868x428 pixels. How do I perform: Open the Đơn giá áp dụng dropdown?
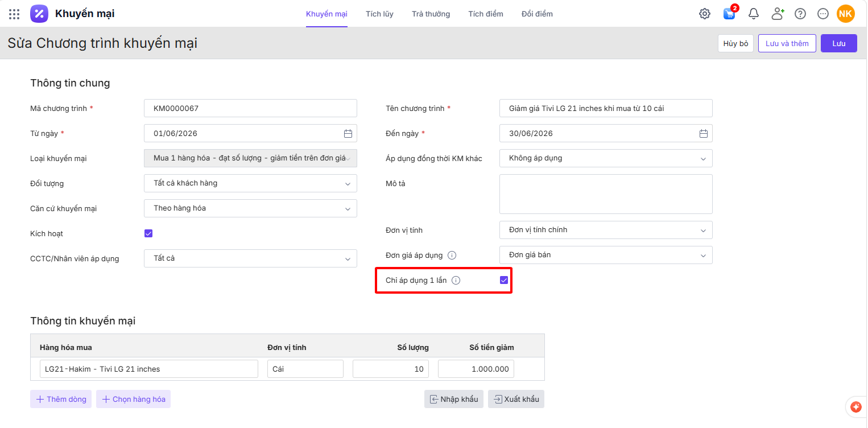[606, 255]
